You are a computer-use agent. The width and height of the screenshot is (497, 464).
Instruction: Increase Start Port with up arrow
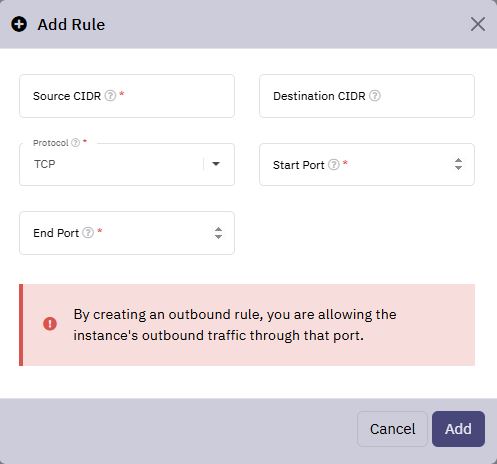click(458, 160)
